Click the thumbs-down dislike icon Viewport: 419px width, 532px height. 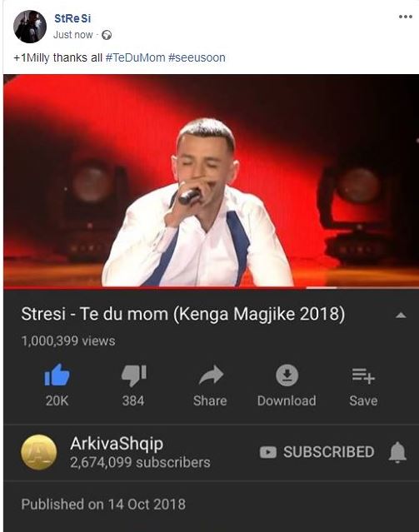[x=134, y=375]
